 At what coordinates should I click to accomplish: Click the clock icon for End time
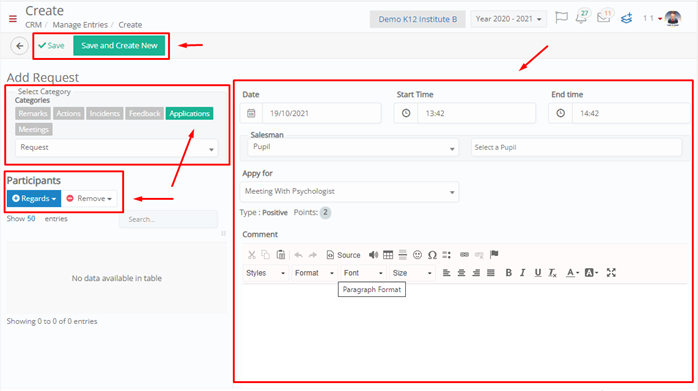coord(560,113)
